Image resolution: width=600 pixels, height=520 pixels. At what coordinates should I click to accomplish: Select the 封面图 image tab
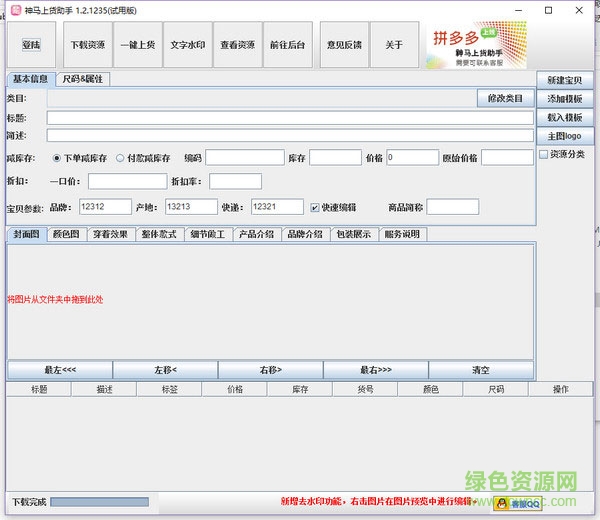pyautogui.click(x=26, y=234)
